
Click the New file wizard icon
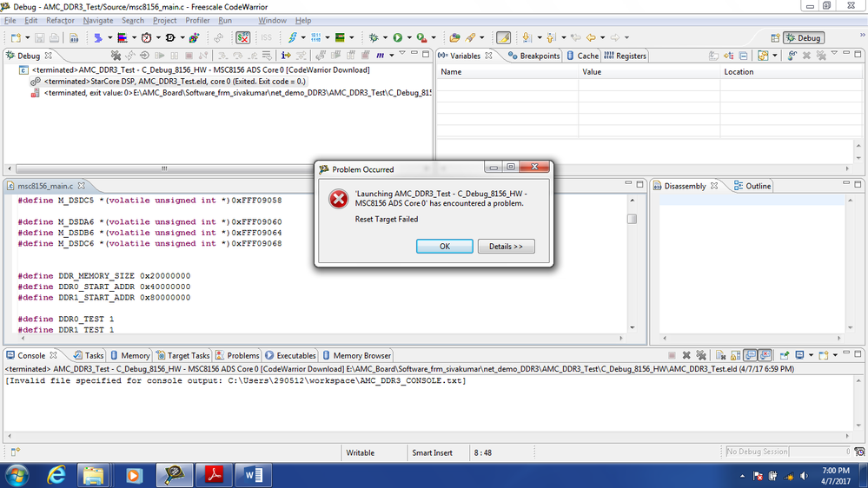[x=16, y=37]
